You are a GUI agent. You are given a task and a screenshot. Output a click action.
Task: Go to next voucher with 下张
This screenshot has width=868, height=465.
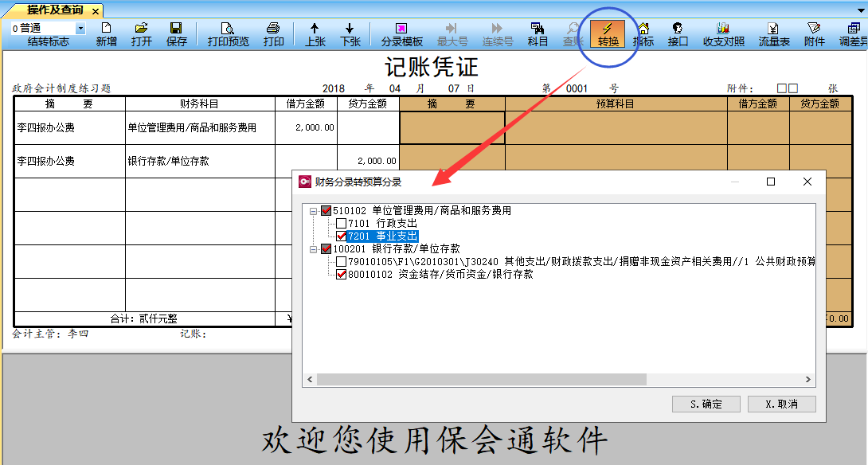click(x=350, y=33)
